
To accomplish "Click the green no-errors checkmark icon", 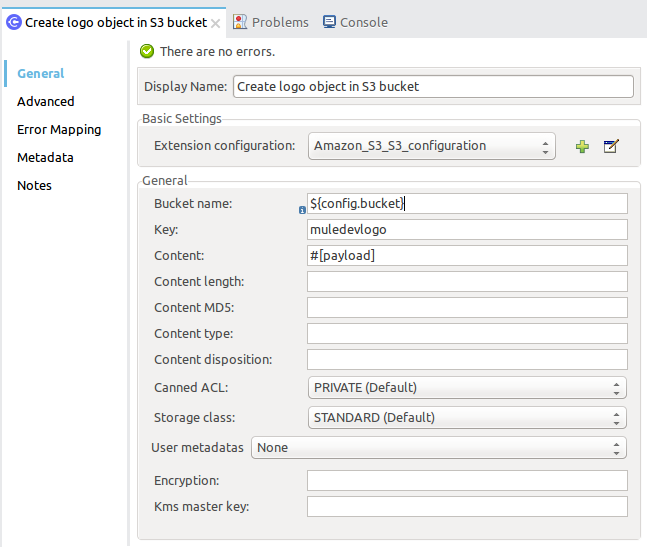I will pos(147,51).
